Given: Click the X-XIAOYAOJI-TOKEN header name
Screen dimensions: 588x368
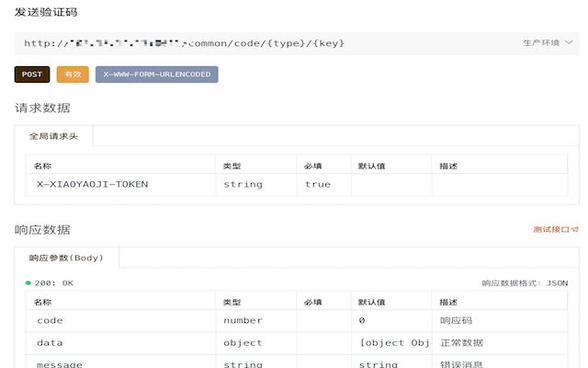Looking at the screenshot, I should point(92,184).
